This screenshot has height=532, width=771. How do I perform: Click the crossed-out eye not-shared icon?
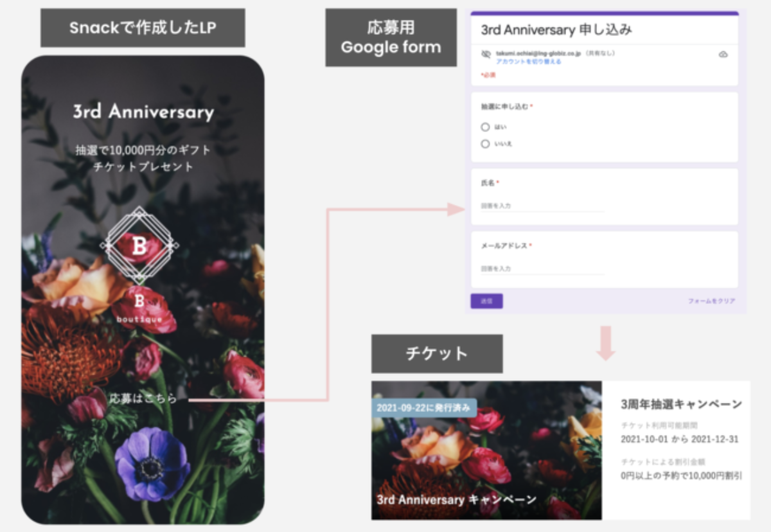(x=486, y=55)
